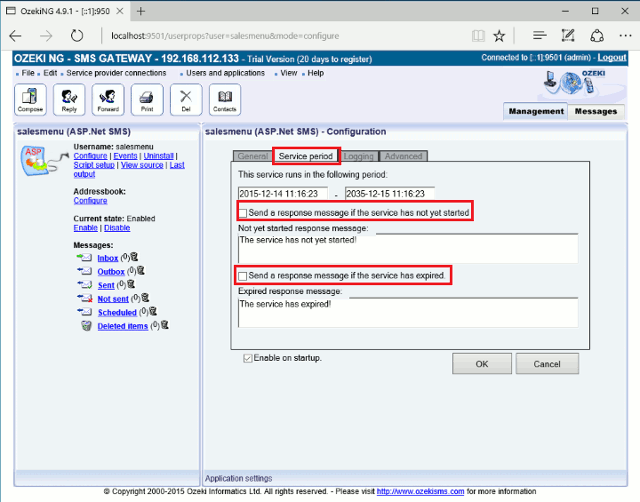Viewport: 640px width, 502px height.
Task: Empty the Outbox trash icon
Action: (x=141, y=271)
